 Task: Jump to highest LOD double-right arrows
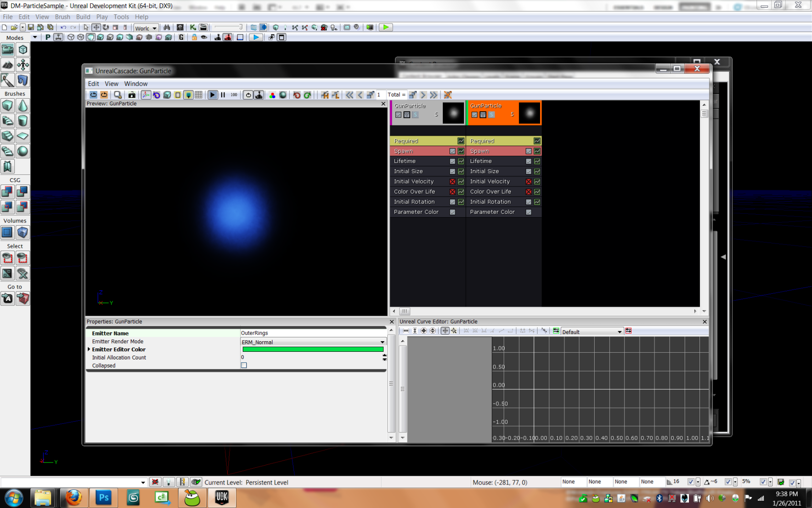click(433, 95)
